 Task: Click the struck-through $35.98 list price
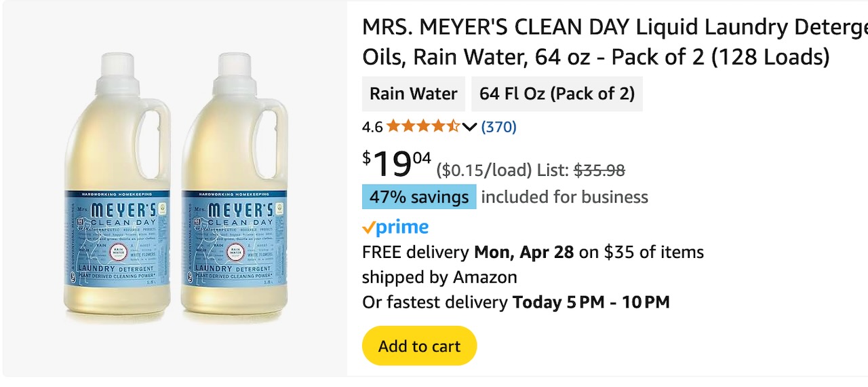599,170
